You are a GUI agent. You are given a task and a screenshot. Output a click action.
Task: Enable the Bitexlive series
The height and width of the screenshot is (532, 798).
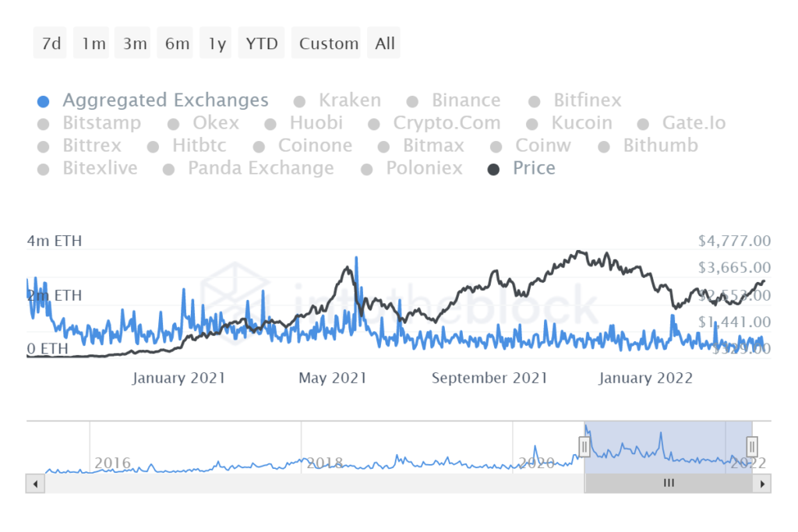tap(87, 168)
